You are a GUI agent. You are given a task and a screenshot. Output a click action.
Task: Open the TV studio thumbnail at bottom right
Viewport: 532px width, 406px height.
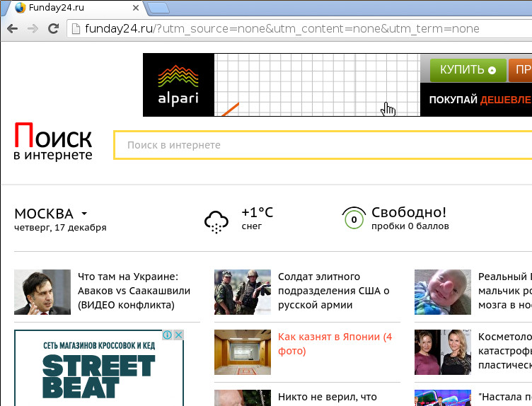pyautogui.click(x=443, y=398)
